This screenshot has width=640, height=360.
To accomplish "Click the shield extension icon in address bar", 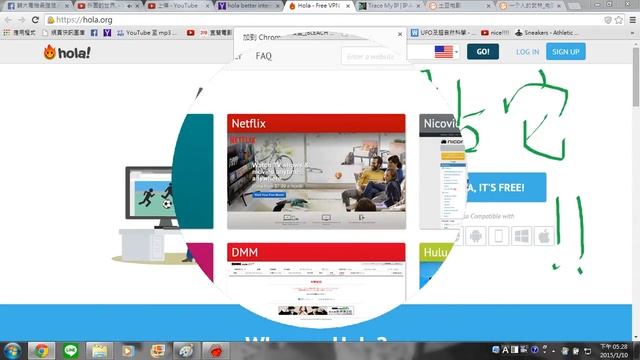I will tap(608, 20).
